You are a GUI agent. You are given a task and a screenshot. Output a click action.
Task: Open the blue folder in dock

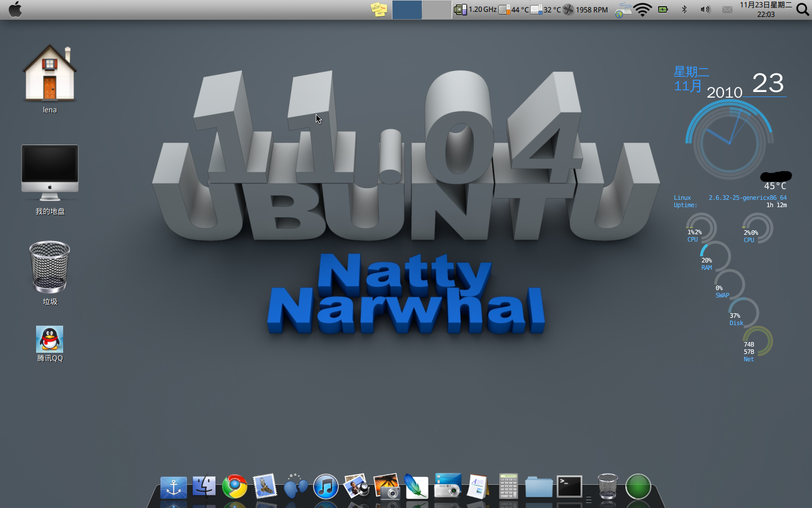(x=539, y=487)
